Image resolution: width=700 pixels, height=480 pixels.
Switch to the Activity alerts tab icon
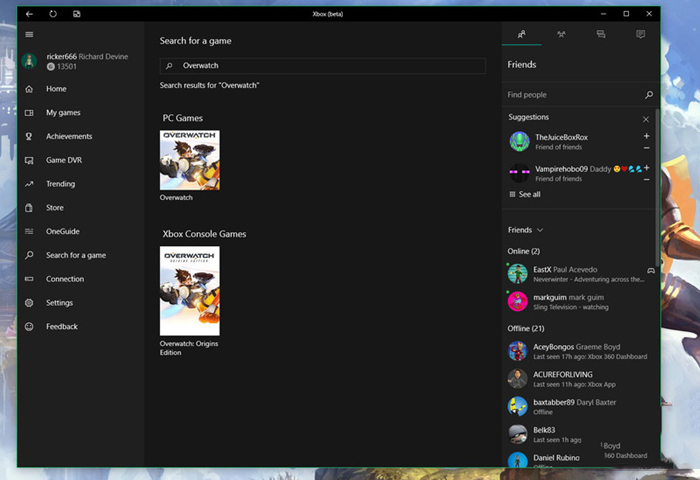click(x=641, y=34)
